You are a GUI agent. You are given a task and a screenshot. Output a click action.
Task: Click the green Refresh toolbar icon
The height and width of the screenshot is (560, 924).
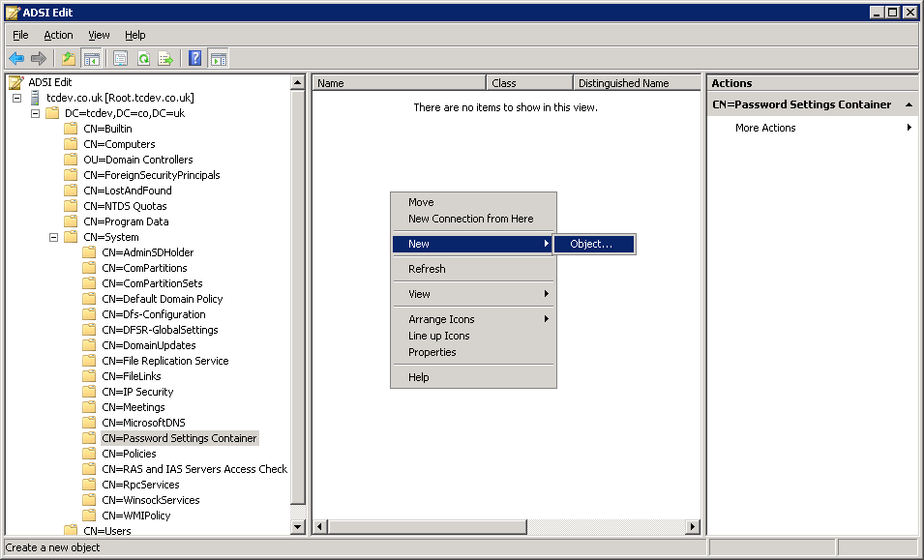[143, 58]
